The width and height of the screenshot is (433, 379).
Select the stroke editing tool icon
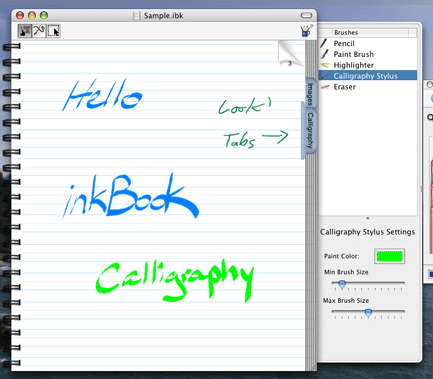tap(39, 31)
